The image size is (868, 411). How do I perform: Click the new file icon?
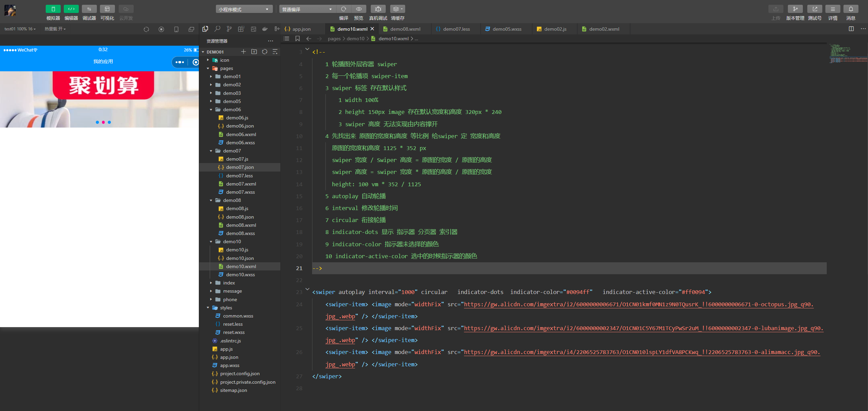(243, 52)
